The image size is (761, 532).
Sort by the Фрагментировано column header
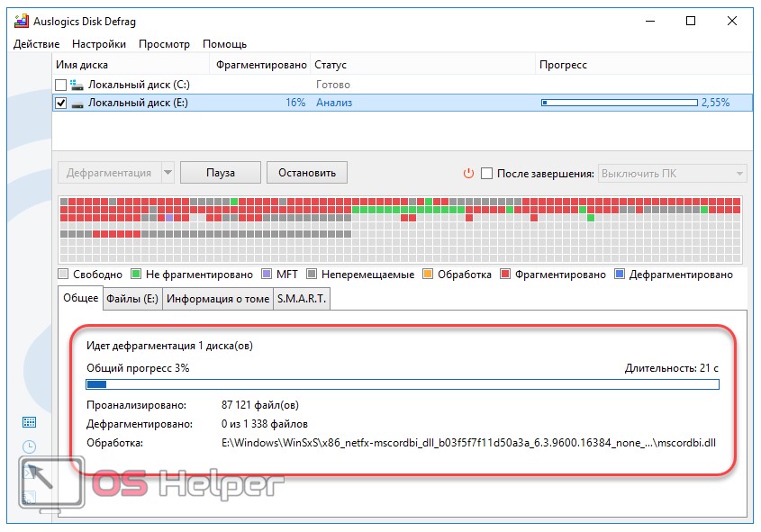click(260, 65)
